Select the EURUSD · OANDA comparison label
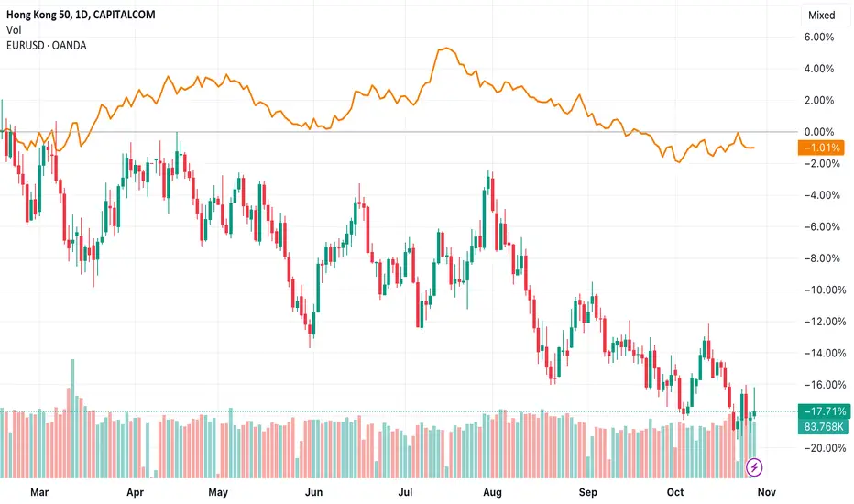The image size is (854, 504). tap(47, 45)
